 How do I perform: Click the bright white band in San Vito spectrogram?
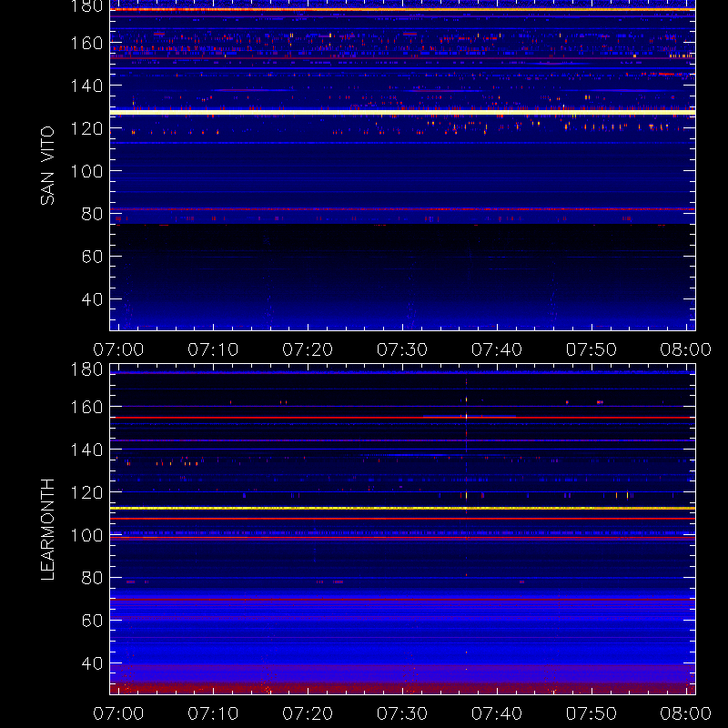[x=402, y=112]
